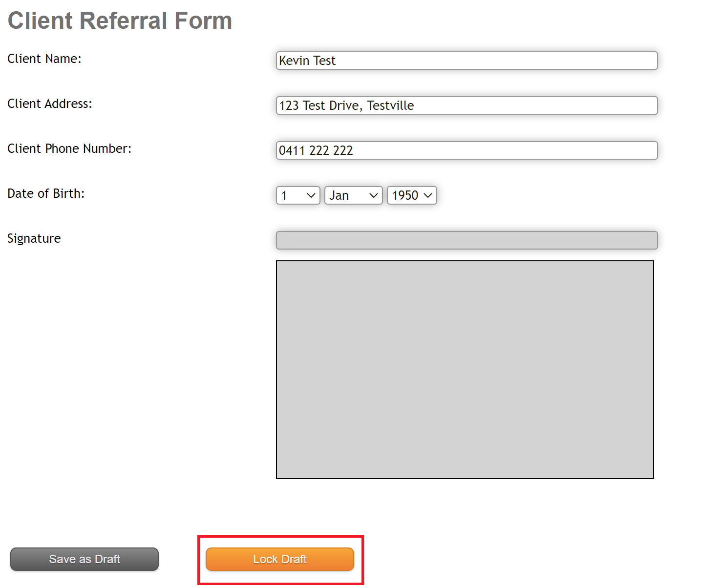The image size is (722, 588).
Task: Focus the Client Phone Number field
Action: tap(466, 150)
